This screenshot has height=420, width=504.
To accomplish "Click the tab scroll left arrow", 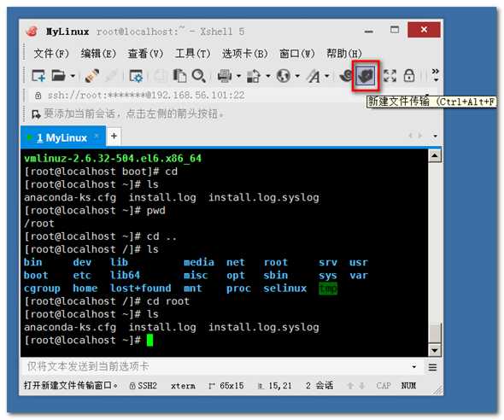I will tap(411, 136).
